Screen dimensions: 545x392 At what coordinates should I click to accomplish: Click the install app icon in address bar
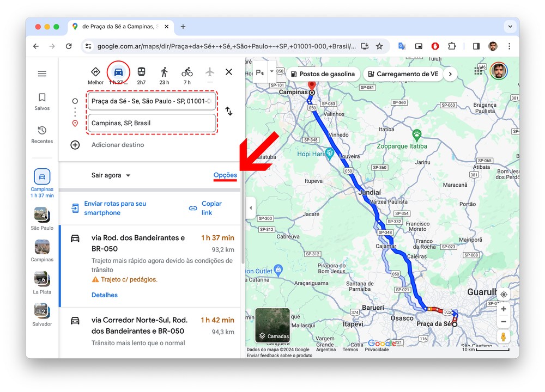(365, 46)
